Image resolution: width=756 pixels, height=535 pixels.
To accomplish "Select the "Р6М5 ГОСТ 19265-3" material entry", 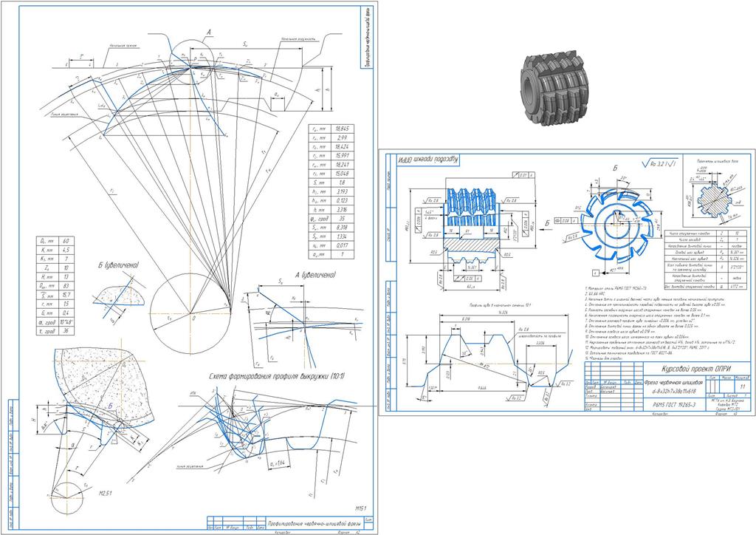I will coord(675,406).
